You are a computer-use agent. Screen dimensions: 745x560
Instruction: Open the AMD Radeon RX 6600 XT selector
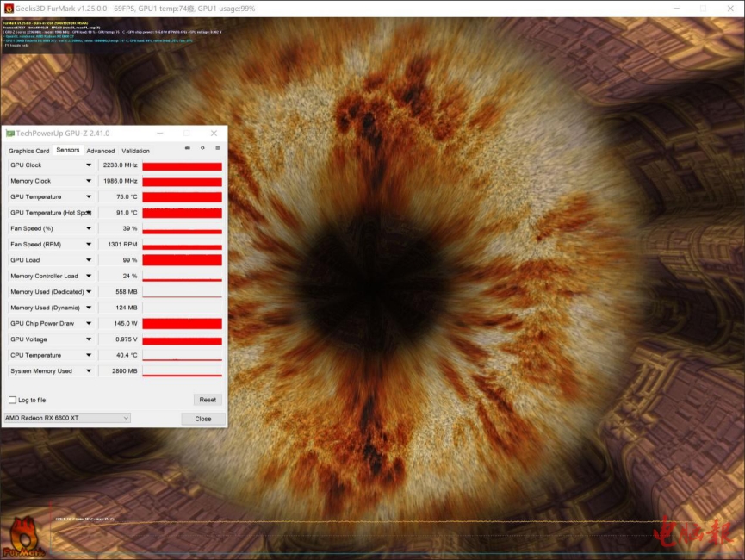(67, 418)
